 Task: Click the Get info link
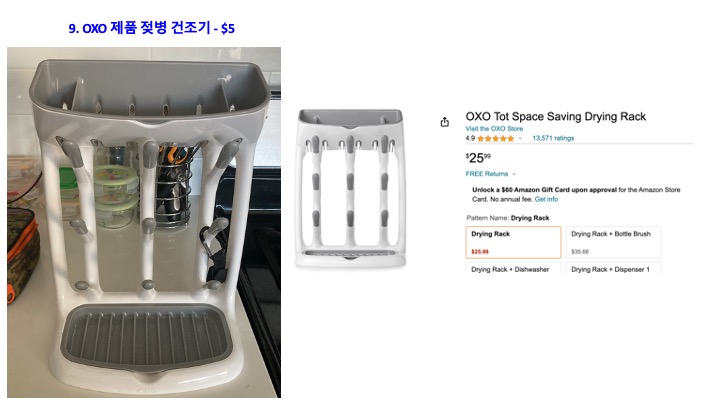pos(546,199)
